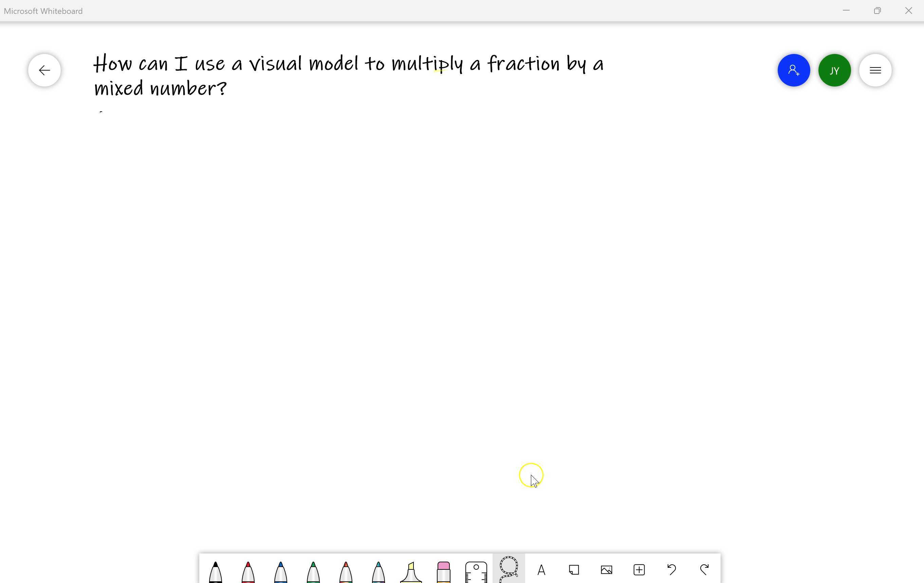Select the black pen

click(215, 571)
